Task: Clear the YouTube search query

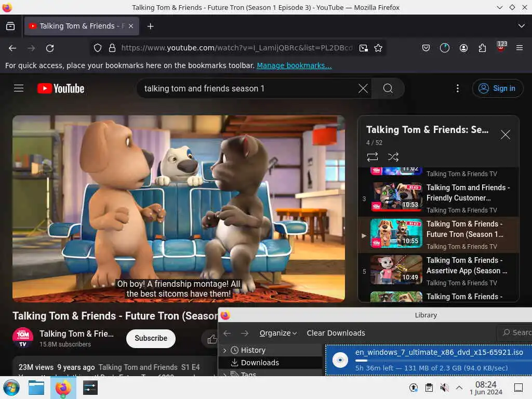Action: (363, 88)
